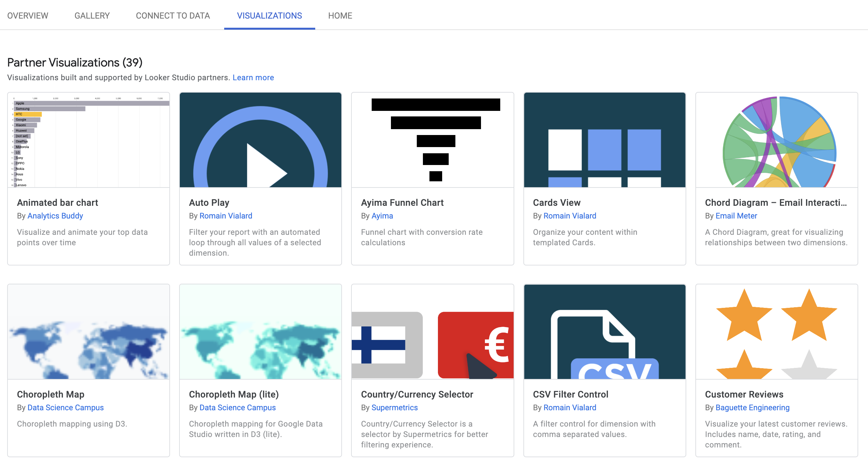Click the Country/Currency Selector title
Viewport: 868px width, 467px height.
[417, 394]
